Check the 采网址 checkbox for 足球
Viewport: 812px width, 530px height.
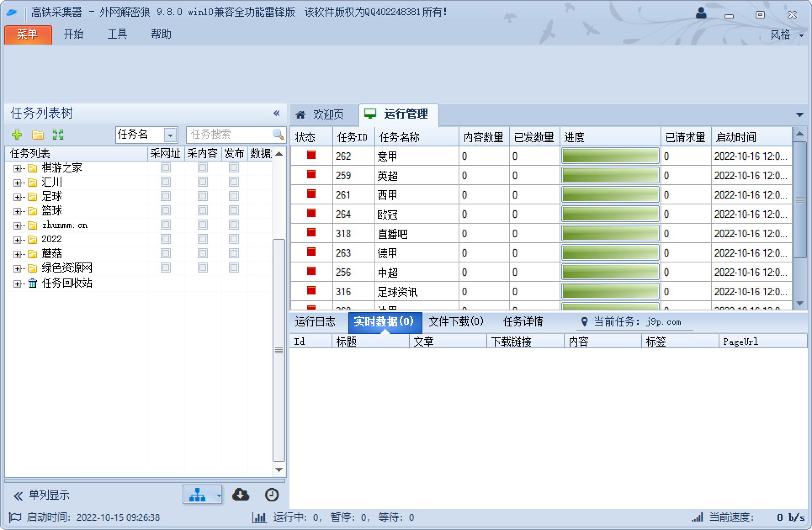pos(165,196)
